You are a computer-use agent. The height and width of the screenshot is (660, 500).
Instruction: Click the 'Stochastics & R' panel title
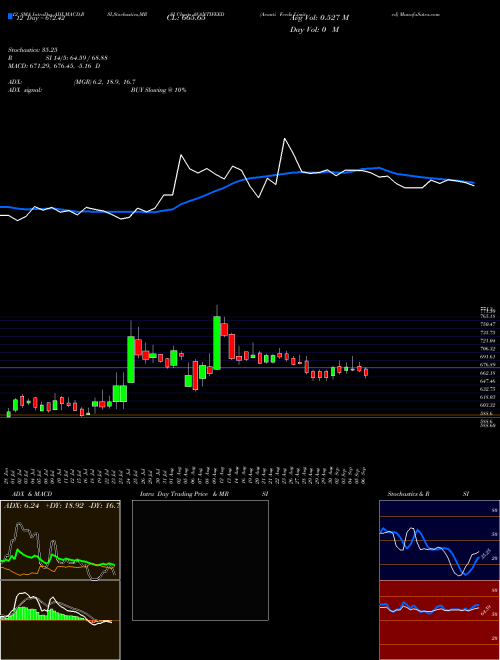click(408, 494)
